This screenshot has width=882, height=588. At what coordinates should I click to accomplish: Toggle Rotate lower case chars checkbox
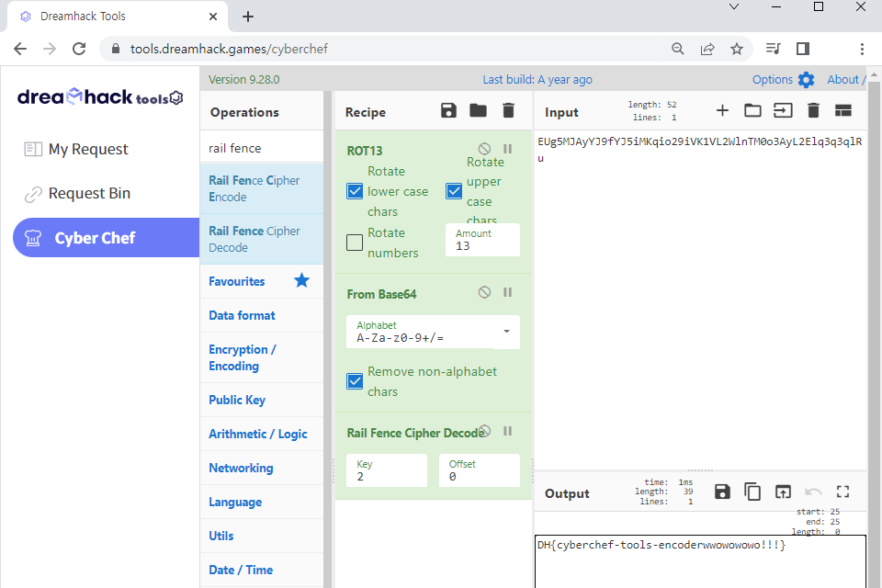pyautogui.click(x=355, y=191)
